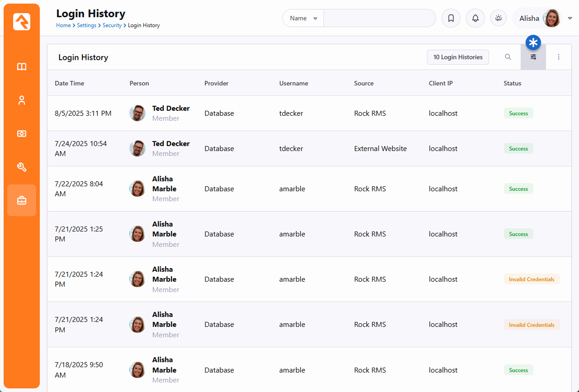Toggle the grid filter settings button

click(533, 57)
